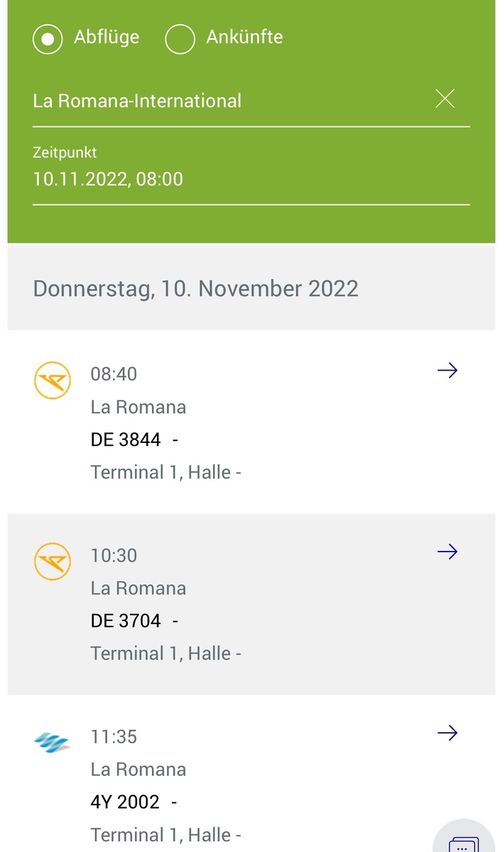The image size is (504, 852).
Task: Click the airline logo for flight 4Y 2002
Action: click(x=52, y=743)
